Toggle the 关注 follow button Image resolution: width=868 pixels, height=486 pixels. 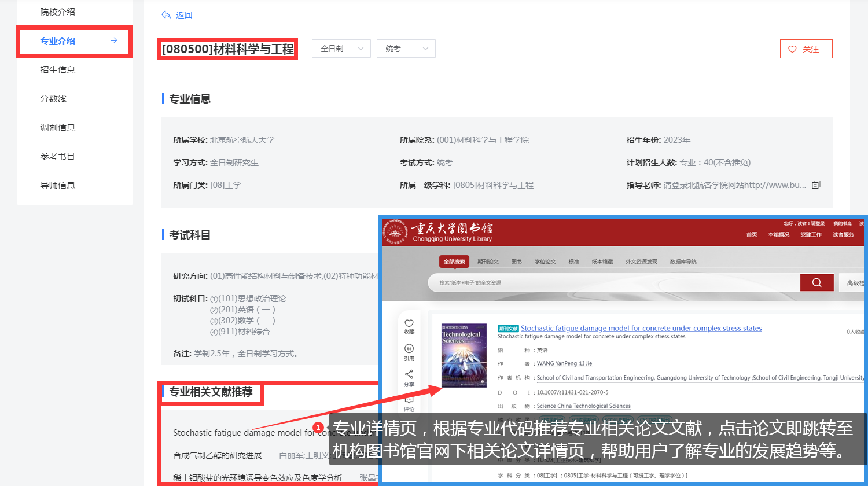806,49
